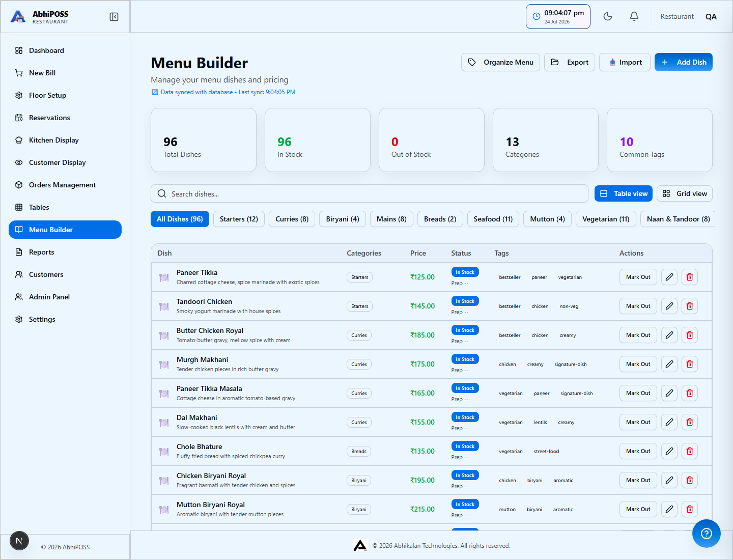733x560 pixels.
Task: Open Kitchen Display
Action: (65, 140)
